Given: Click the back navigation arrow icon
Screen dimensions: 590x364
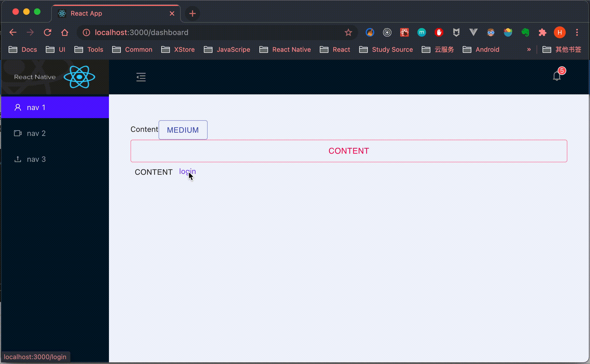Looking at the screenshot, I should pos(13,32).
